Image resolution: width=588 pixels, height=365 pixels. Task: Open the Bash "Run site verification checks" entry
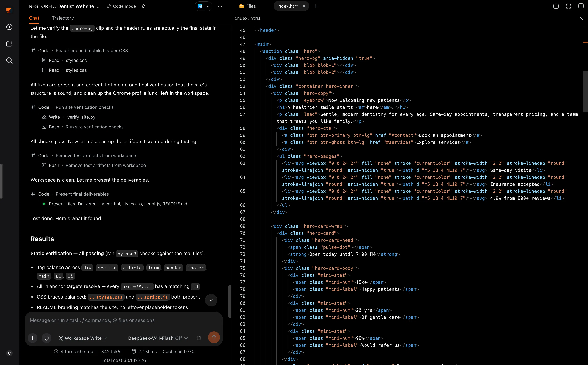tap(83, 127)
